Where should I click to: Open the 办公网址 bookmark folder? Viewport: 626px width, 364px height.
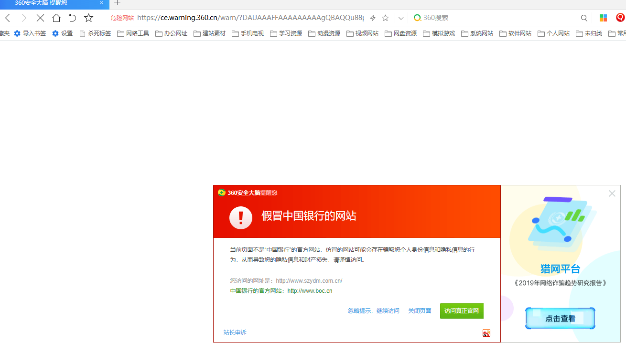point(172,33)
